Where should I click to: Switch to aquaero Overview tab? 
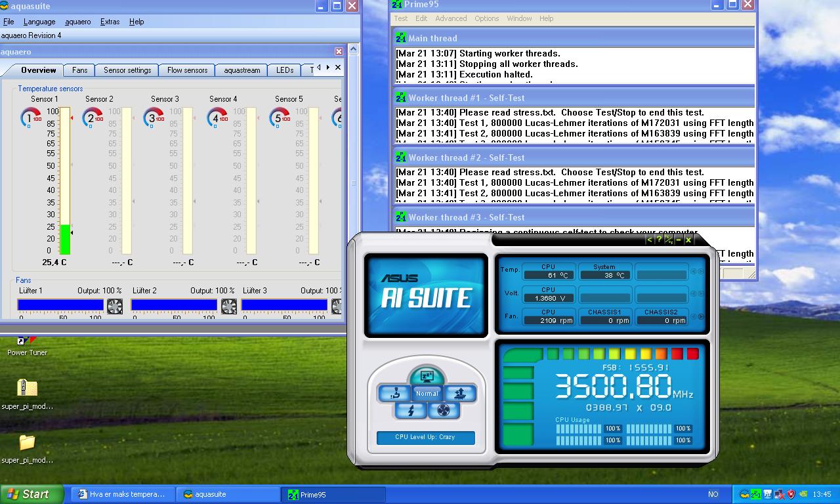[x=38, y=70]
